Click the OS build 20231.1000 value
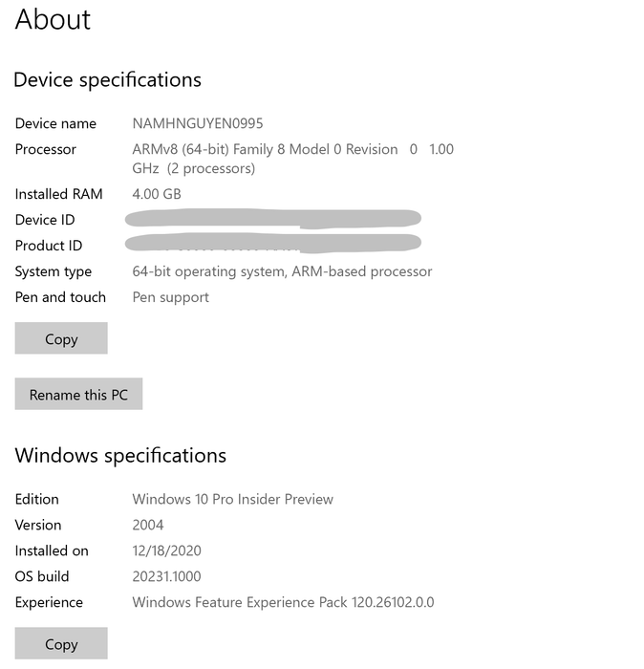Screen dimensions: 644x669 pyautogui.click(x=166, y=577)
